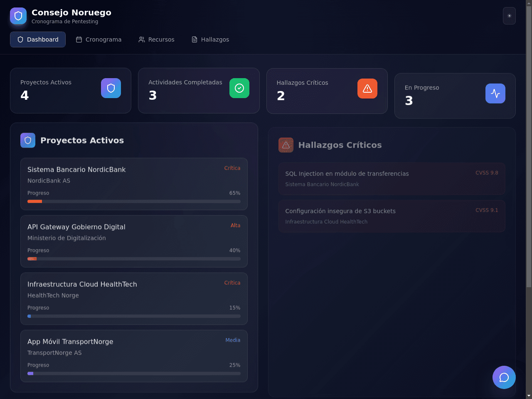Click the people icon beside Recursos
532x399 pixels.
tap(142, 39)
